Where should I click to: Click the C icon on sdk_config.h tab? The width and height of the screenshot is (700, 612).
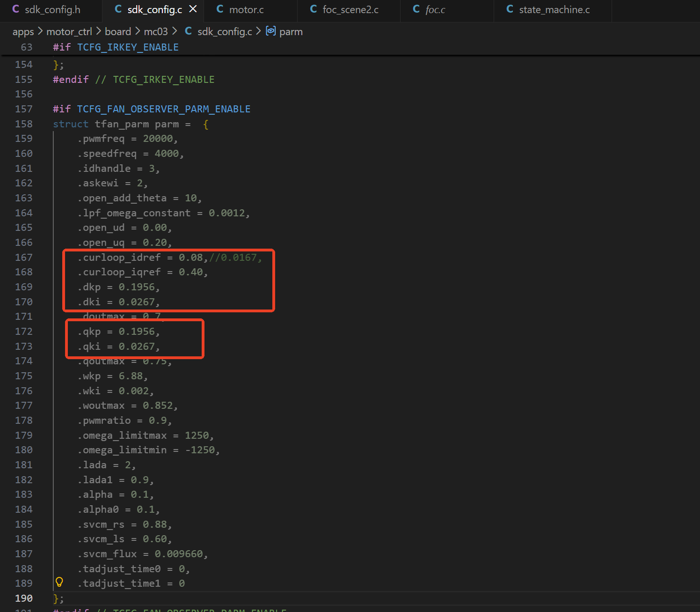[15, 9]
